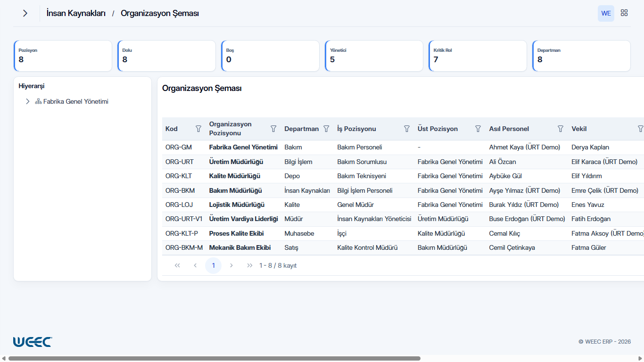
Task: Click the horizontal scrollbar thumb
Action: pos(214,358)
